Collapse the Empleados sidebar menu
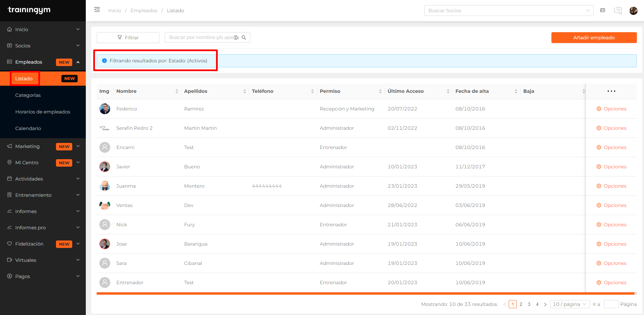This screenshot has width=644, height=315. coord(78,62)
